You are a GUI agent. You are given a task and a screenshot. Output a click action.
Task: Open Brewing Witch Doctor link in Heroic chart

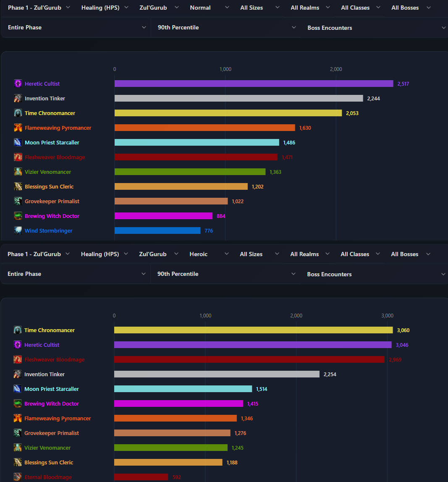pos(52,403)
